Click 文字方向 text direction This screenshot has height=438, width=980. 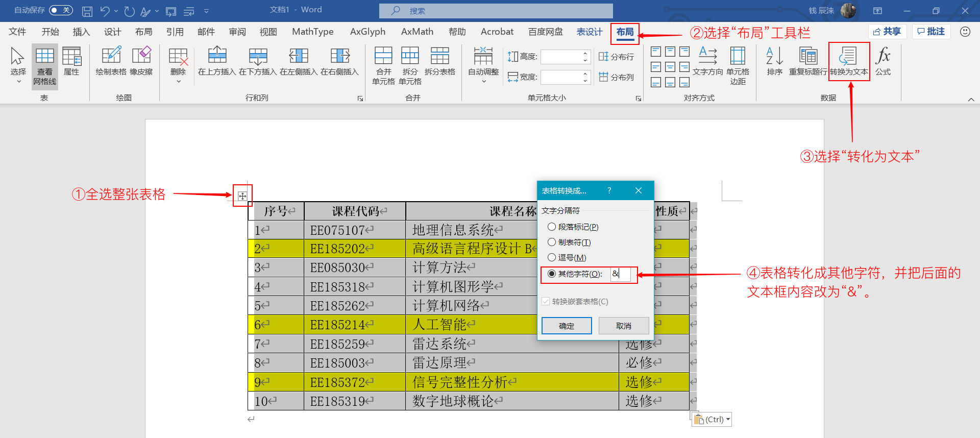707,61
